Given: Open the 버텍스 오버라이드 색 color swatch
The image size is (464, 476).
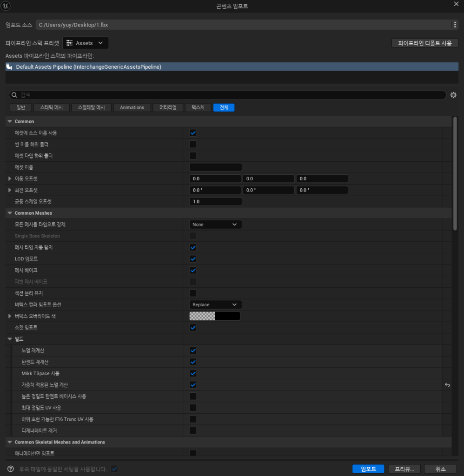Looking at the screenshot, I should tap(214, 316).
